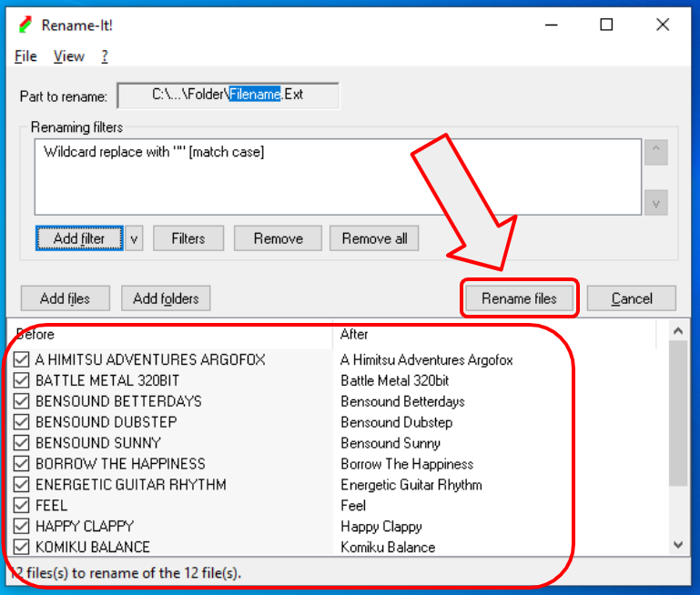
Task: Minimize the Rename-It! window
Action: (552, 25)
